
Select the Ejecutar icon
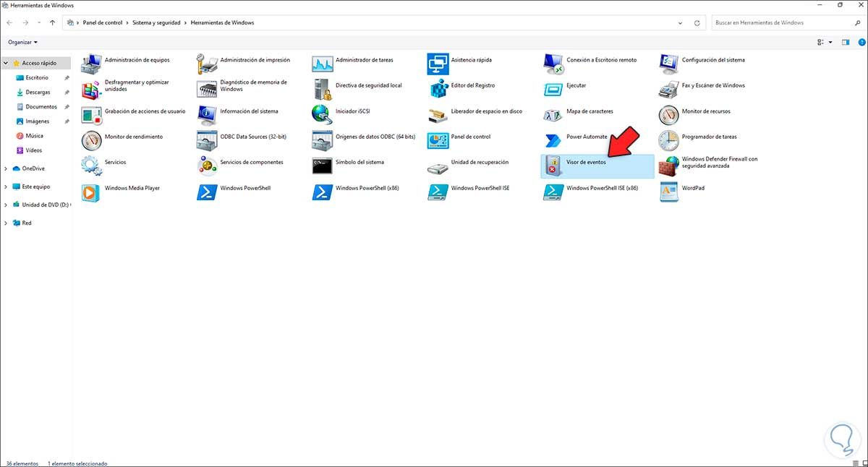click(x=553, y=90)
